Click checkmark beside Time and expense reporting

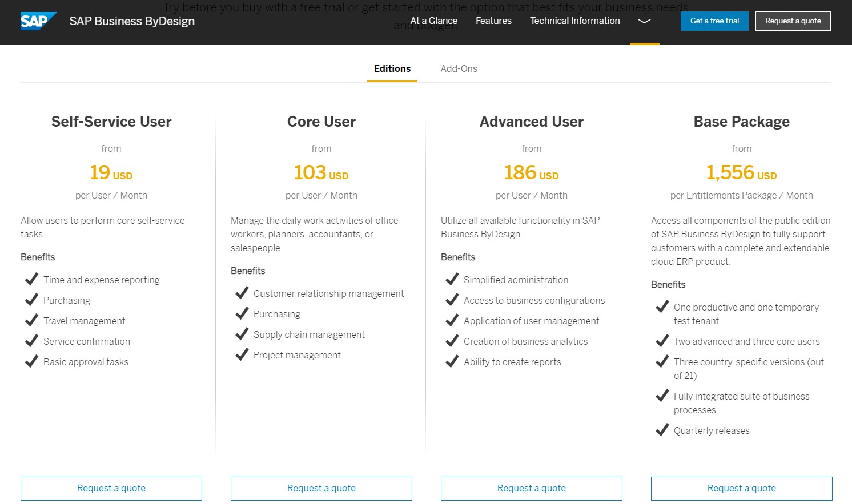(31, 279)
